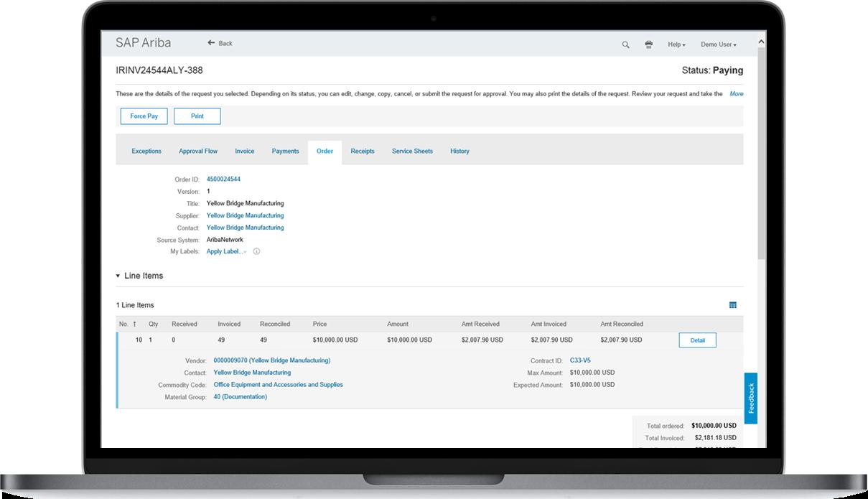Click the Max Amount $10,000.00 USD value
This screenshot has width=868, height=499.
592,373
